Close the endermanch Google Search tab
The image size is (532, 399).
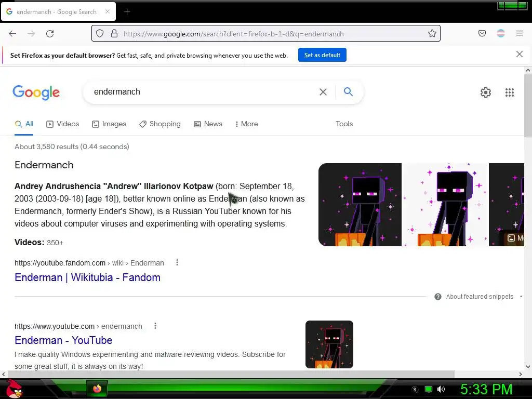[107, 11]
